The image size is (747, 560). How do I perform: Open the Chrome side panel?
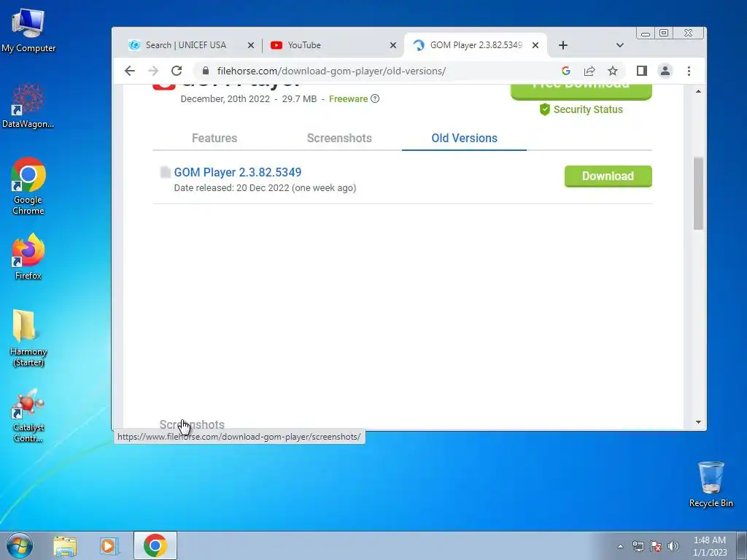click(642, 71)
